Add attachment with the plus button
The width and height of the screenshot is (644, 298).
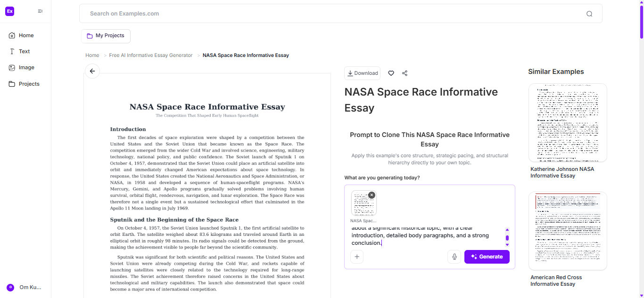tap(357, 257)
